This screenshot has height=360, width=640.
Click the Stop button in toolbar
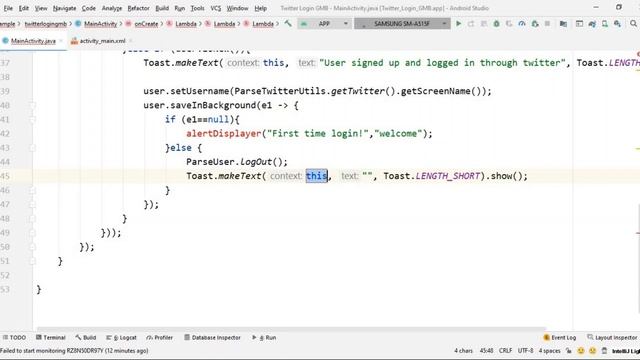click(x=547, y=24)
